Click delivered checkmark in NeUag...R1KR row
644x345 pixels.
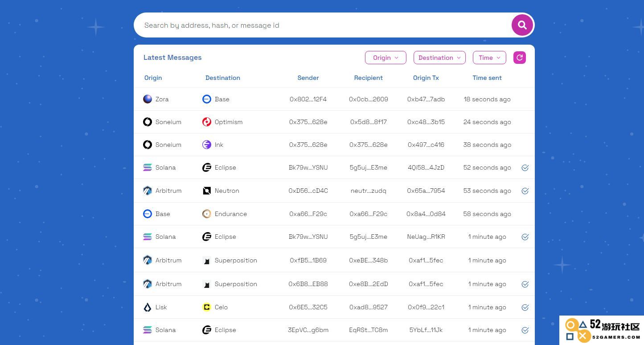coord(525,237)
